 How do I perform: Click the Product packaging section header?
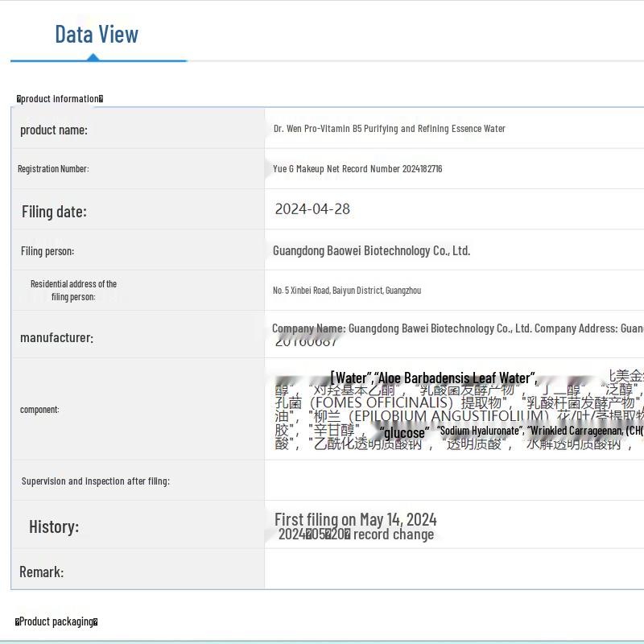click(56, 621)
